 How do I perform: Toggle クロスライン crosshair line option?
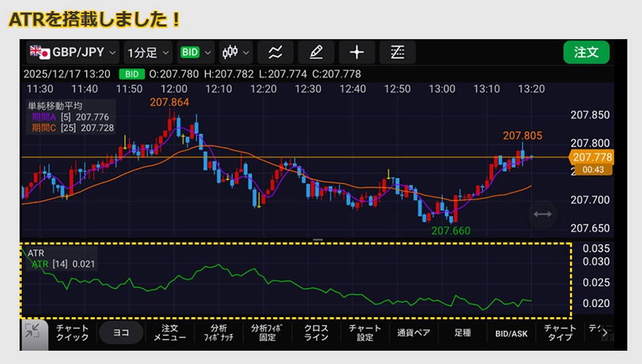316,333
